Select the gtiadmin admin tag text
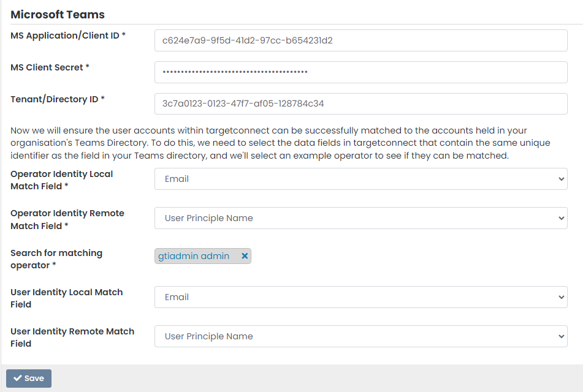Viewport: 583px width, 392px height. point(194,257)
